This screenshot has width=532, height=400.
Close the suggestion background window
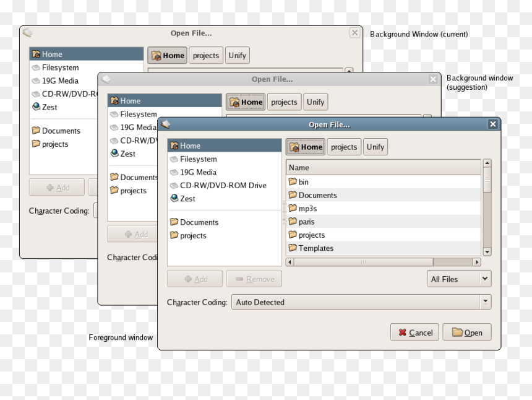tap(433, 79)
